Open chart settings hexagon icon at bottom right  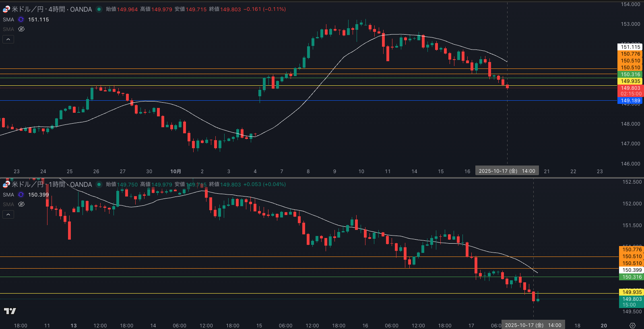coord(632,325)
